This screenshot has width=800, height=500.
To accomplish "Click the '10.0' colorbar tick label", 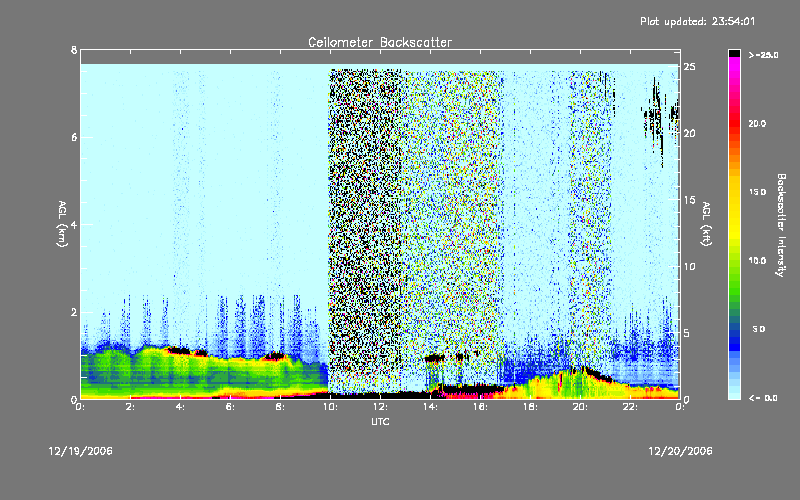I will 757,261.
